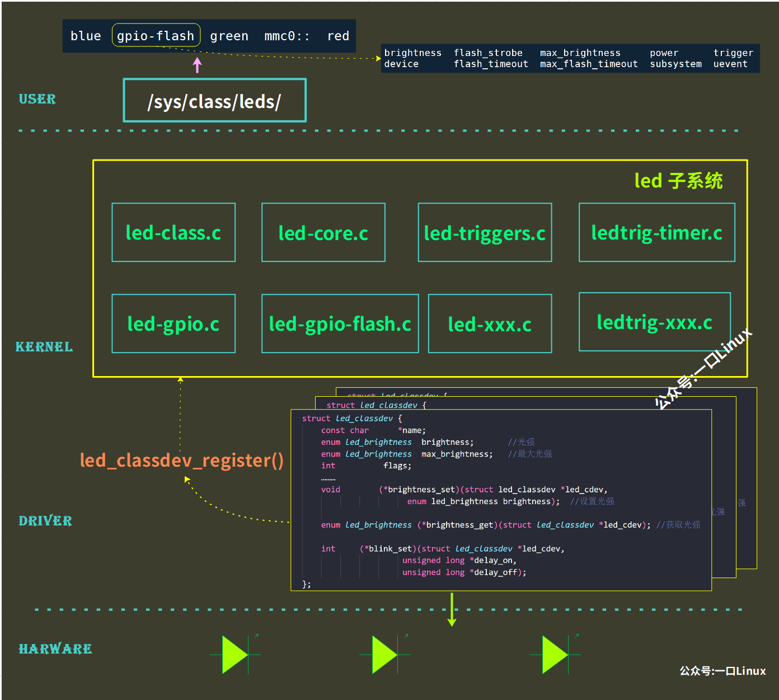779x700 pixels.
Task: Click the '//最大光强' code comment
Action: click(x=530, y=454)
